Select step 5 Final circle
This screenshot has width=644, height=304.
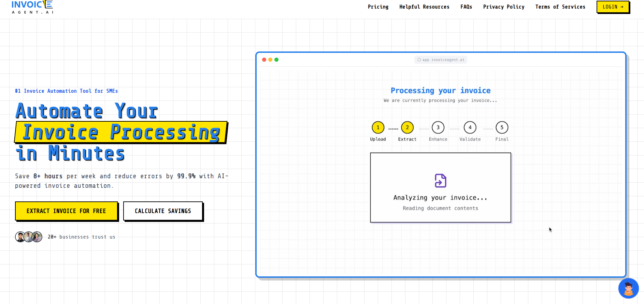pyautogui.click(x=502, y=127)
